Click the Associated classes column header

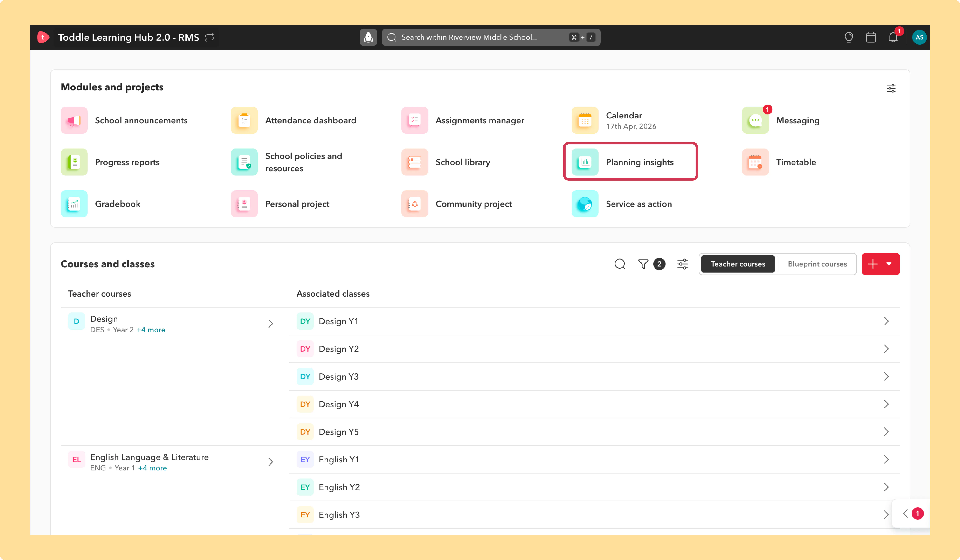(x=333, y=294)
